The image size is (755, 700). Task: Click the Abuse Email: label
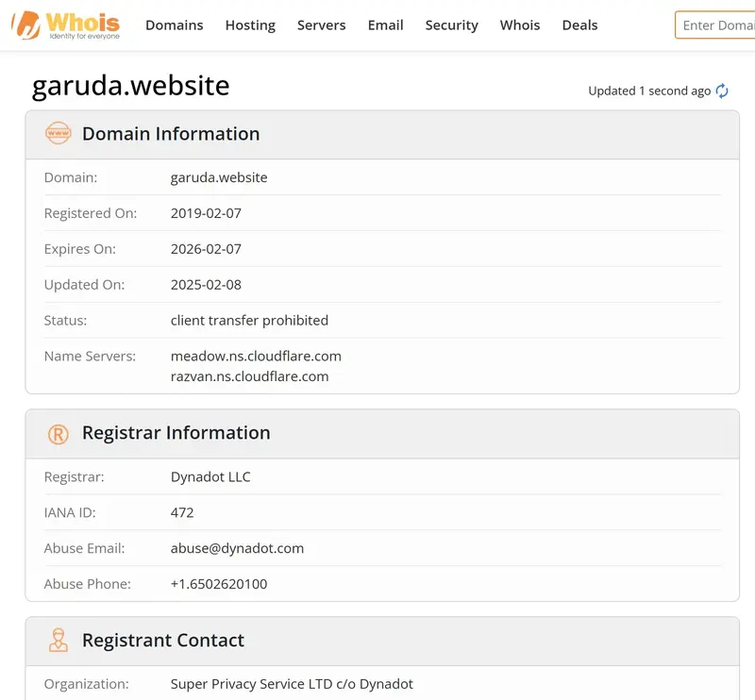tap(84, 548)
